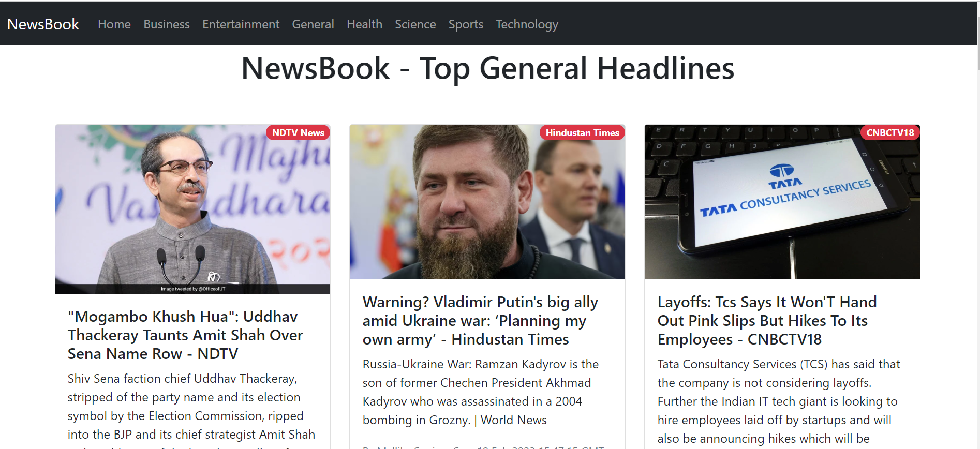Select the Russia-Ukraine War description text
Screen dimensions: 980x449
click(481, 392)
